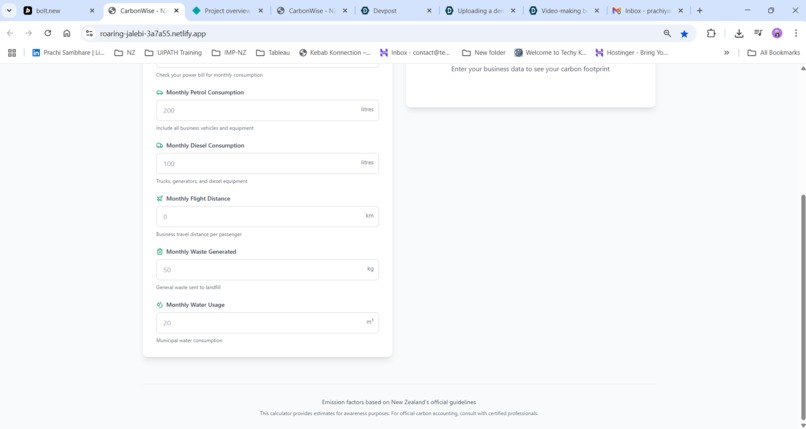Screen dimensions: 806x429
Task: Open the Chrome profile avatar
Action: pos(777,33)
